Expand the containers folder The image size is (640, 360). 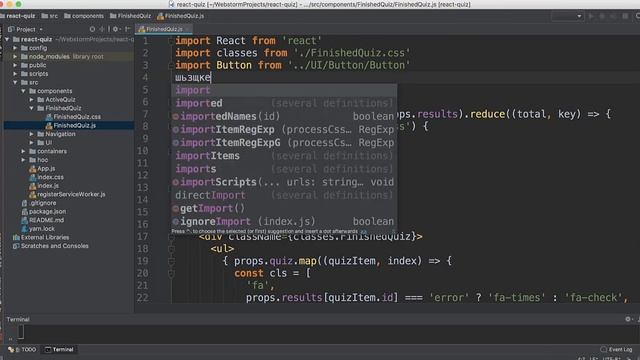23,151
